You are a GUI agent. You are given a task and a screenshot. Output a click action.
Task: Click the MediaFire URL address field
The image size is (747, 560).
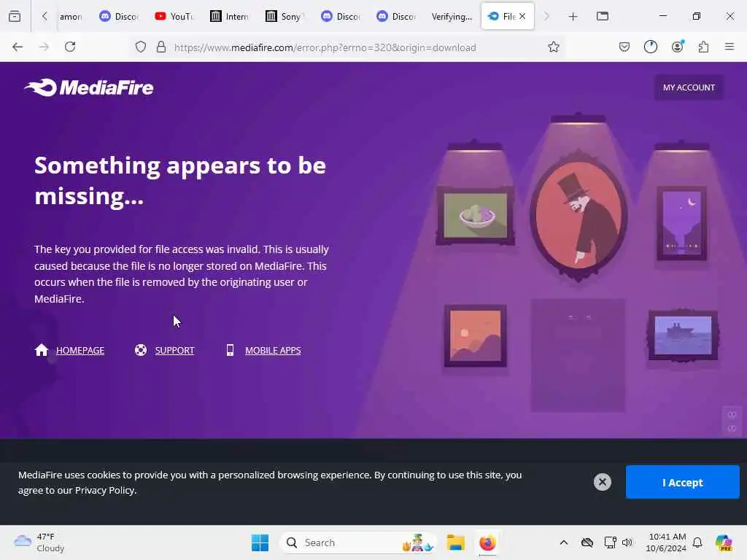click(x=325, y=47)
